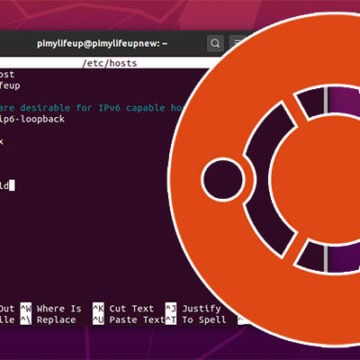Image resolution: width=360 pixels, height=360 pixels.
Task: Click the ^U shortcut key badge
Action: (98, 320)
